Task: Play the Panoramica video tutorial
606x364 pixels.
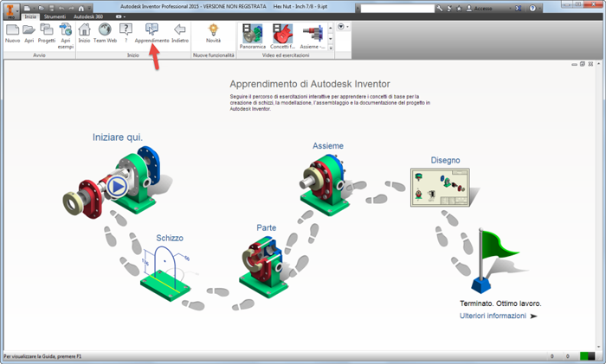Action: [253, 36]
